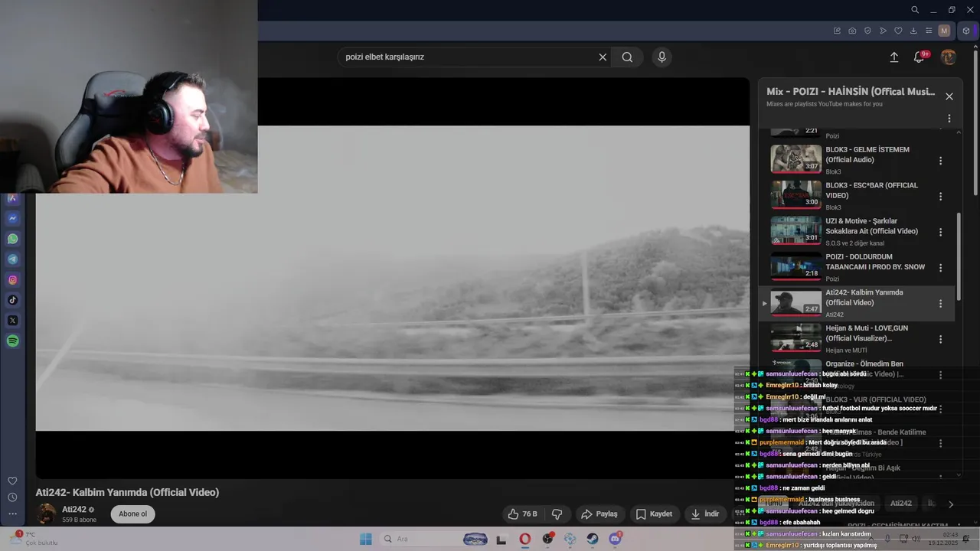Image resolution: width=980 pixels, height=551 pixels.
Task: Open the browser downloads icon
Action: 913,31
